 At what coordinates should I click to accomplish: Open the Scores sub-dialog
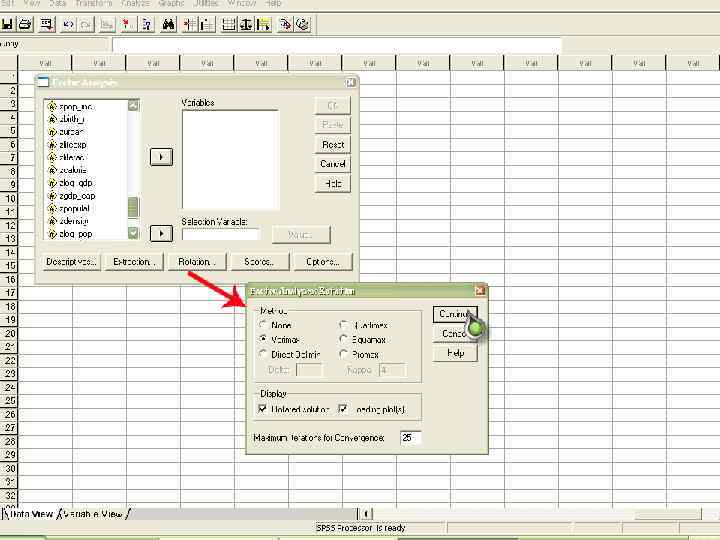click(x=260, y=262)
